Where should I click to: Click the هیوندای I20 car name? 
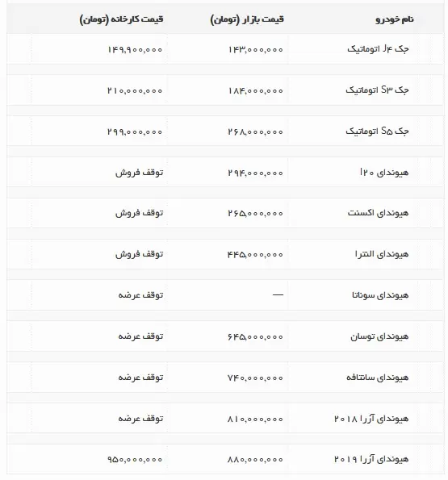384,173
